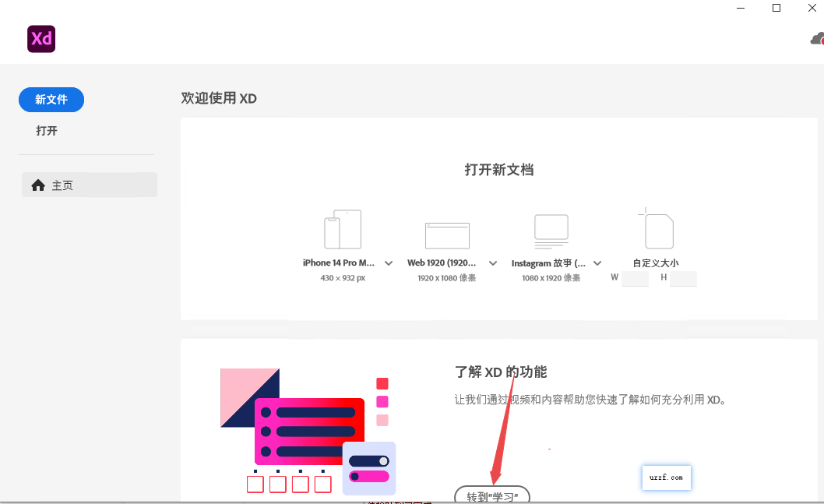Screen dimensions: 824x504
Task: Select the Web 1920 artboard icon
Action: pyautogui.click(x=447, y=234)
